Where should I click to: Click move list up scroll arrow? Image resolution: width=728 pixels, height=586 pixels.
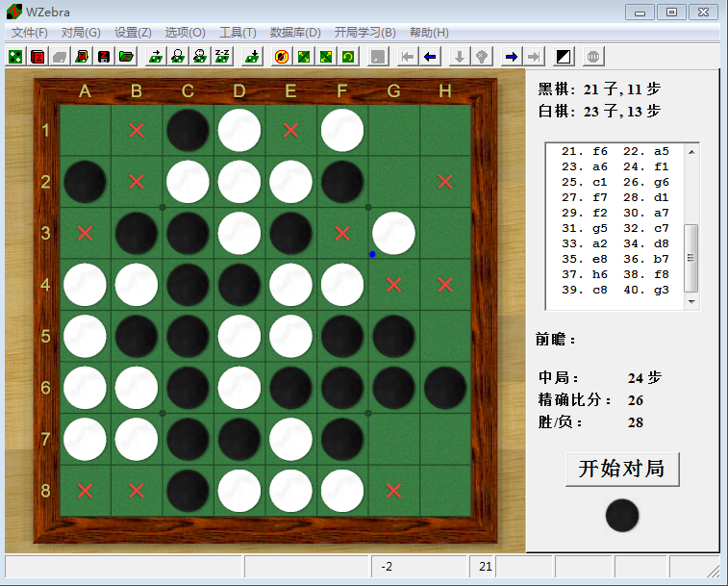[x=691, y=152]
